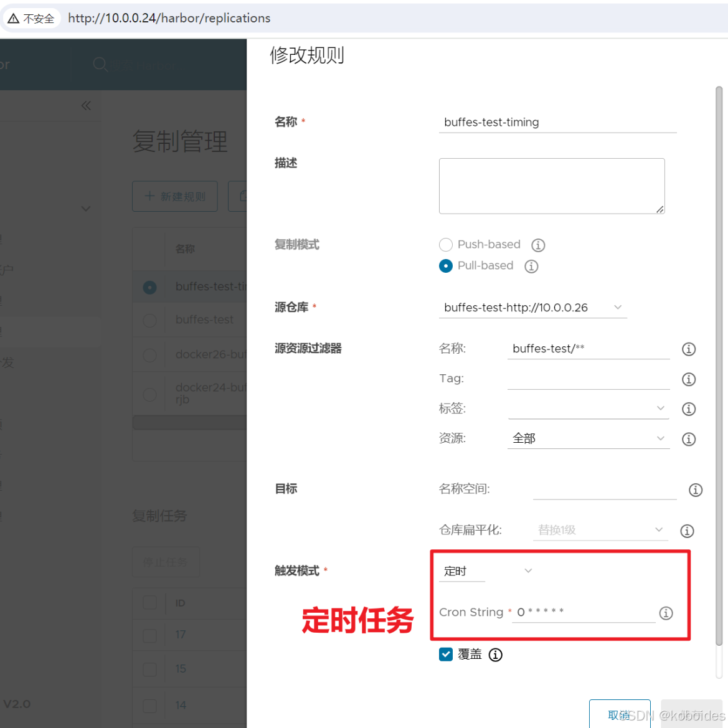Show info for the 标签 filter

[x=689, y=409]
